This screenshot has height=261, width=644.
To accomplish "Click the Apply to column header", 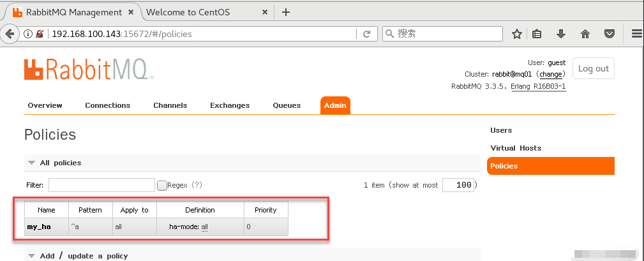I will [134, 210].
